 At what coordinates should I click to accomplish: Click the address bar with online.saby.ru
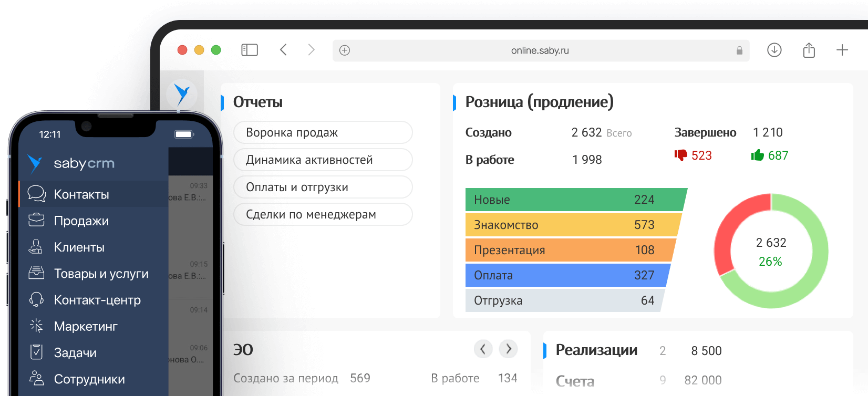(540, 50)
